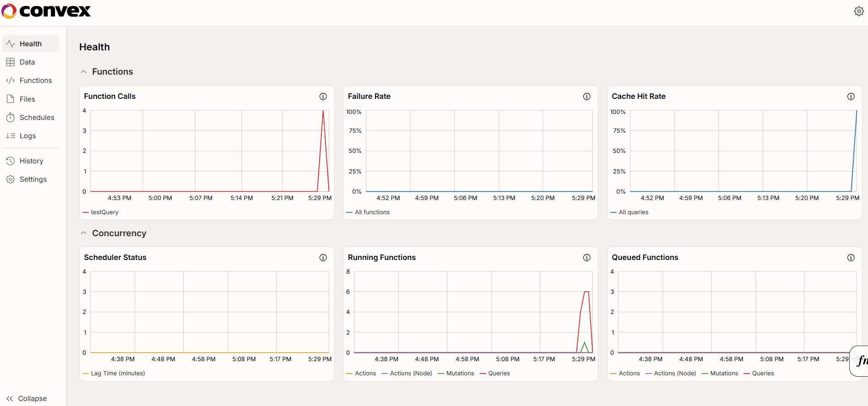Viewport: 868px width, 406px height.
Task: Open the Files page
Action: 31,99
